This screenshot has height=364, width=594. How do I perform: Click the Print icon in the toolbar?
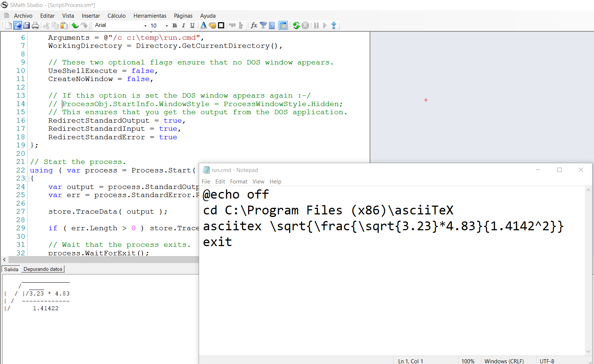[x=35, y=25]
